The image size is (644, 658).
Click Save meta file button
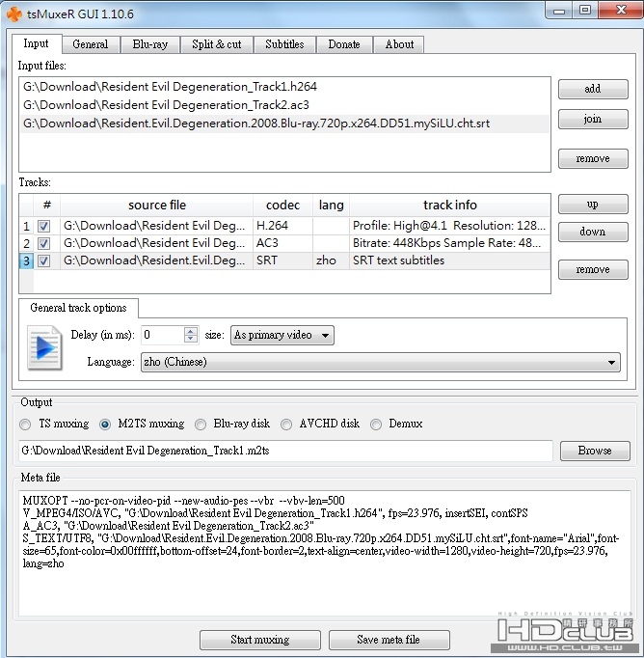tap(389, 640)
